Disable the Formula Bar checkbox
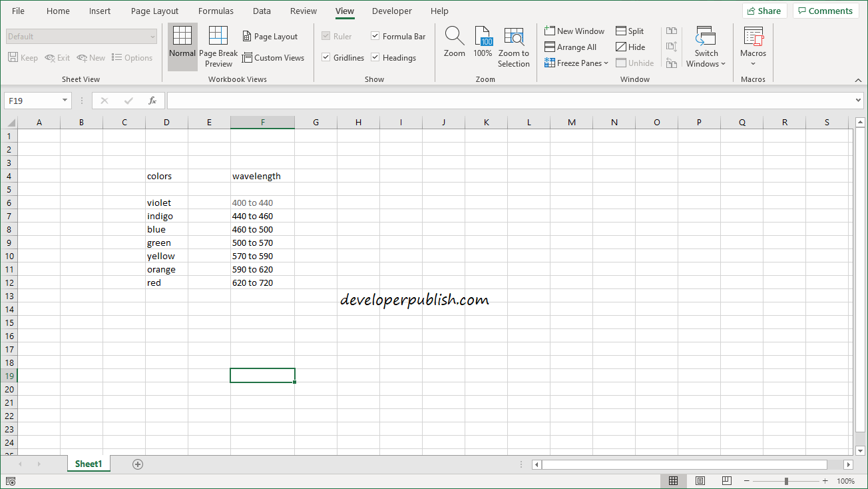This screenshot has width=868, height=489. tap(375, 36)
